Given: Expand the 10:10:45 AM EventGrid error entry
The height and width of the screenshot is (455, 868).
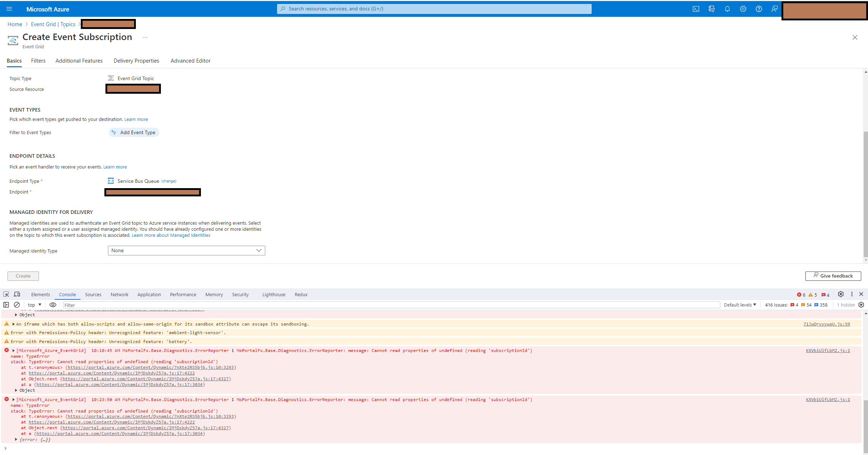Looking at the screenshot, I should 14,351.
